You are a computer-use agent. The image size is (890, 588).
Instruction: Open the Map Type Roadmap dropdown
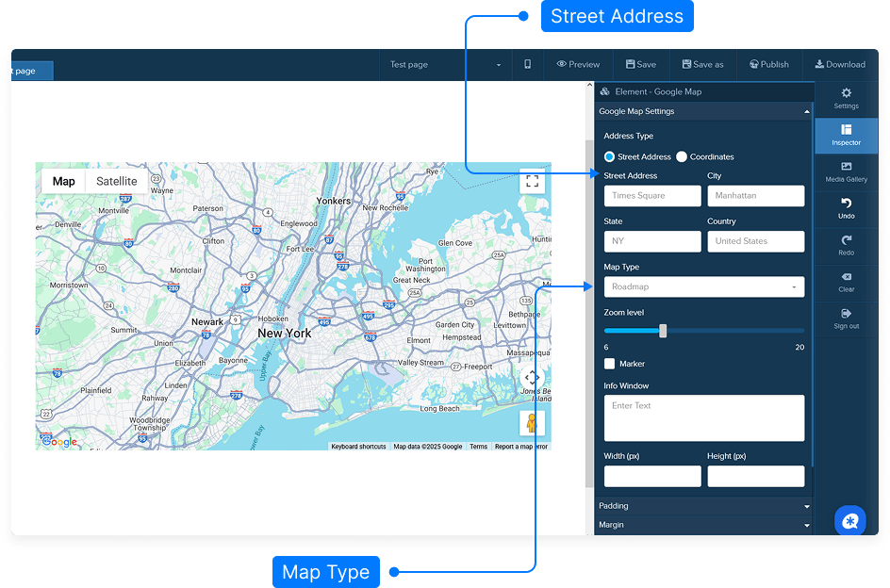704,286
